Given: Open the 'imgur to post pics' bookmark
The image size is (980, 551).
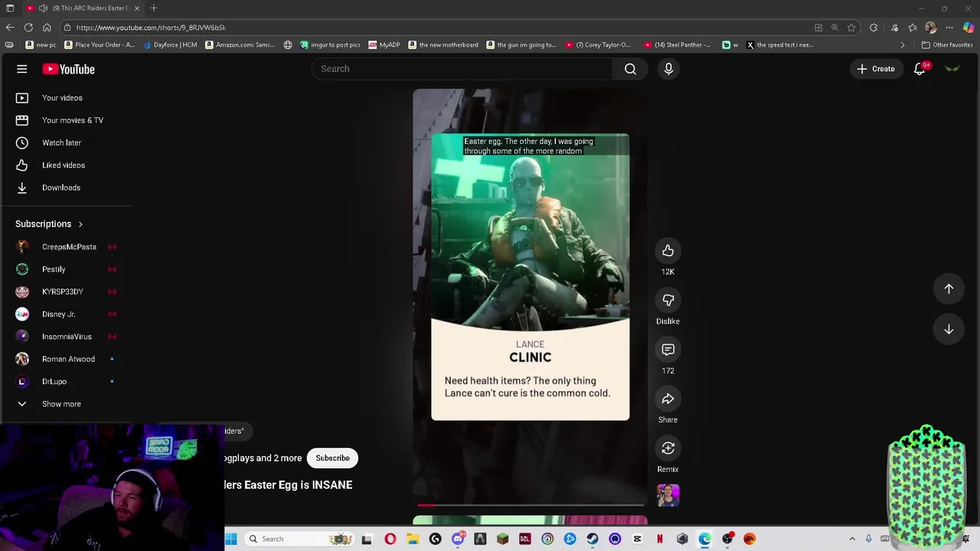Looking at the screenshot, I should [330, 45].
